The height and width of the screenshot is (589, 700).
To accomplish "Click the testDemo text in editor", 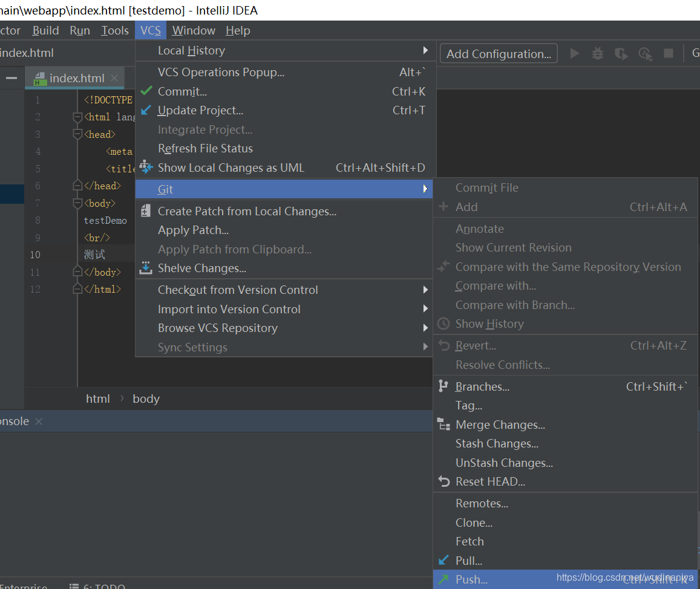I will pyautogui.click(x=105, y=221).
